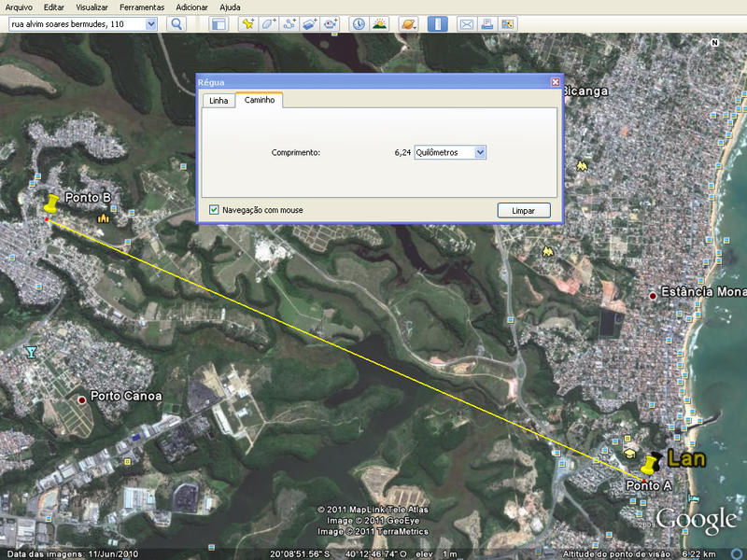Start the record tour tool
The image size is (747, 560).
click(331, 24)
